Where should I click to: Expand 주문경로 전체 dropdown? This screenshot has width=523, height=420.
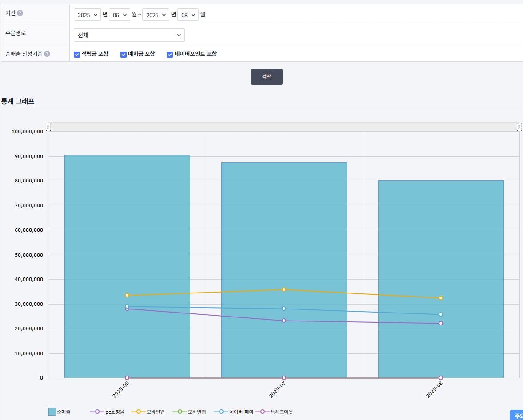click(x=129, y=35)
